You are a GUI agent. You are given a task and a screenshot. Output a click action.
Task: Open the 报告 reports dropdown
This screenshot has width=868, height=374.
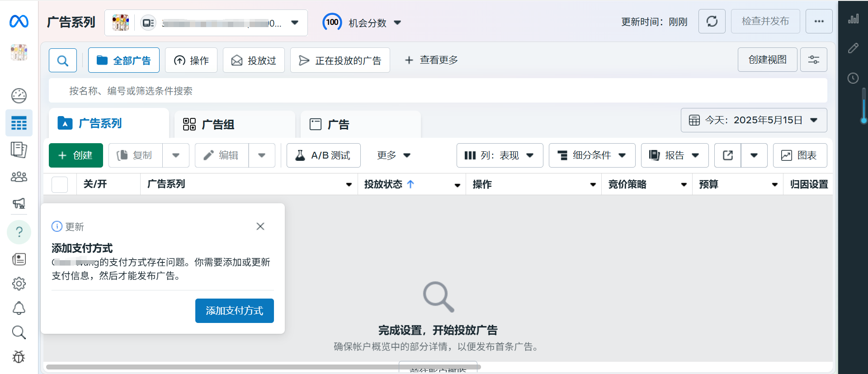(x=675, y=155)
